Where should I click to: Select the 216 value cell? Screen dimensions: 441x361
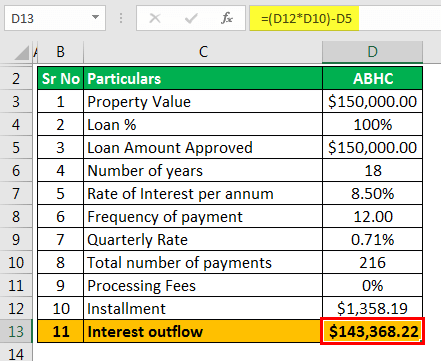pos(373,262)
